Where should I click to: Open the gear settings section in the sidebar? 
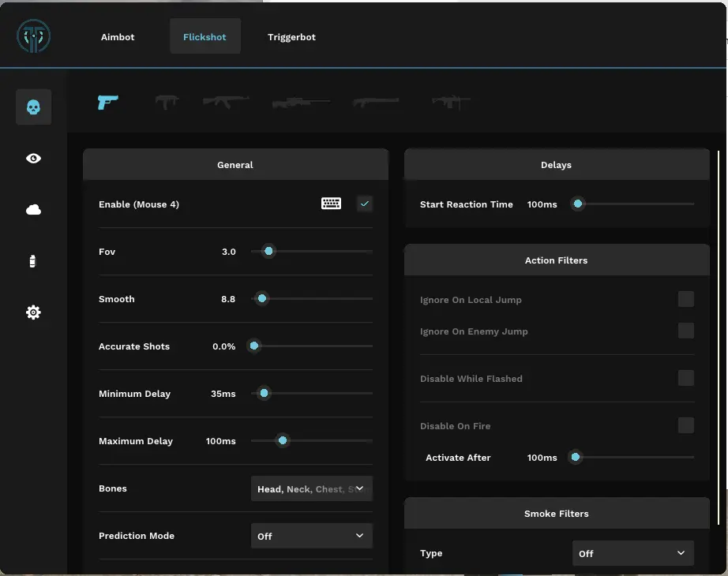point(33,312)
